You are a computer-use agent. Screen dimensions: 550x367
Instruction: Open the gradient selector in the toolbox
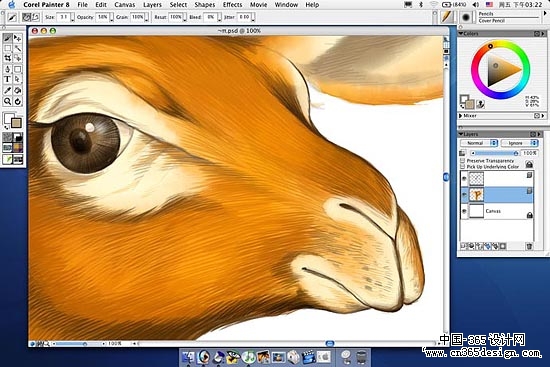18,137
